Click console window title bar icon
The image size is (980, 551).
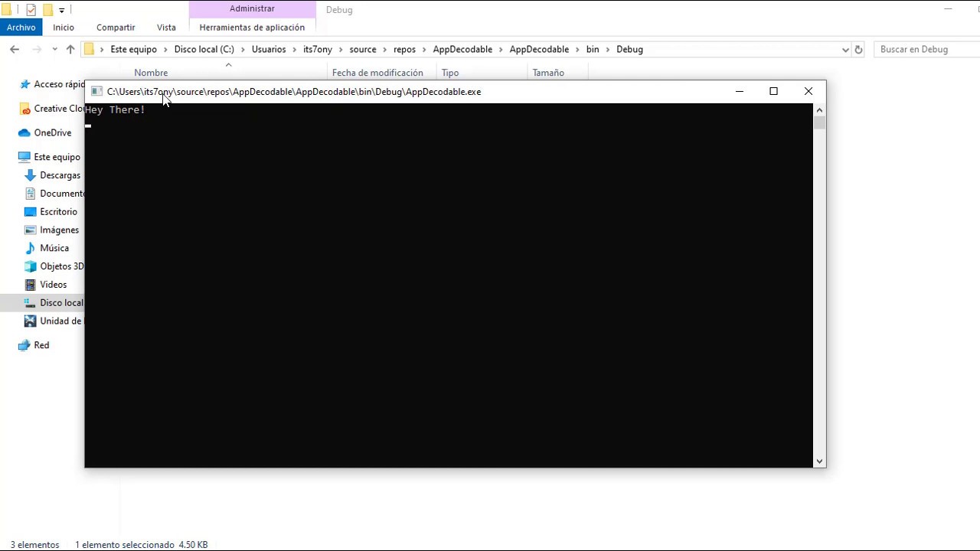point(96,91)
